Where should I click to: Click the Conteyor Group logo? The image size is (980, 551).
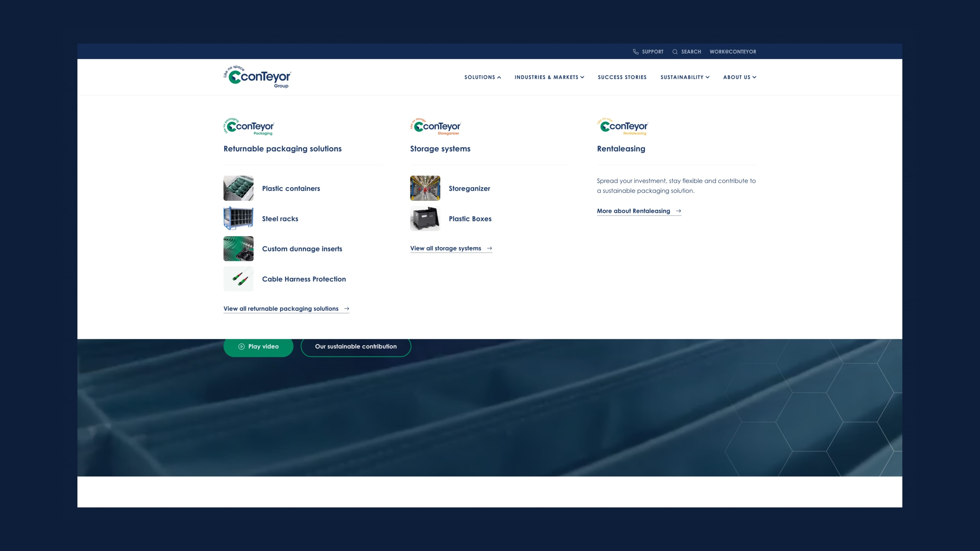257,77
